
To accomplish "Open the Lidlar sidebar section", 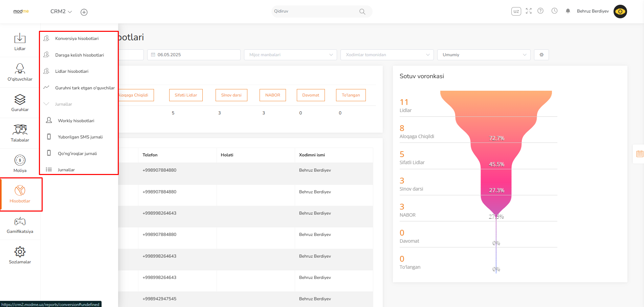I will 20,42.
